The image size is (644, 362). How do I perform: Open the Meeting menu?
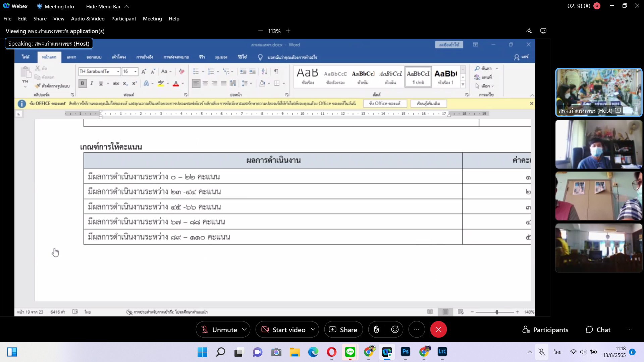click(152, 19)
